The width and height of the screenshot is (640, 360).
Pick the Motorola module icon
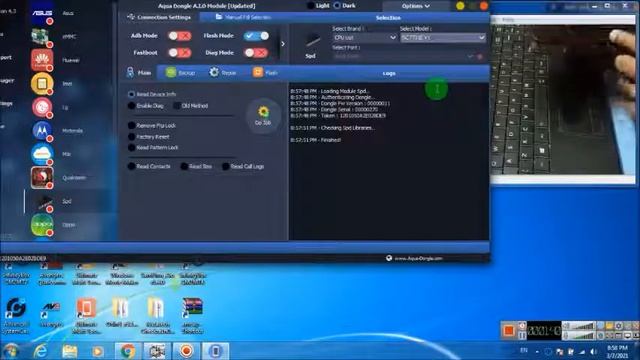[x=42, y=131]
